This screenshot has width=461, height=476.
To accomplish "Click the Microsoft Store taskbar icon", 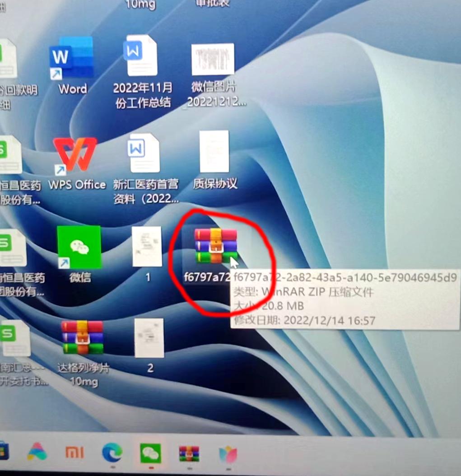I will (x=4, y=452).
